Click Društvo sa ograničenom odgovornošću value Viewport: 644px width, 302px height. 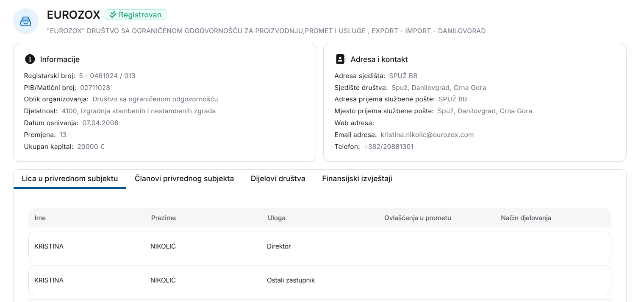point(155,99)
